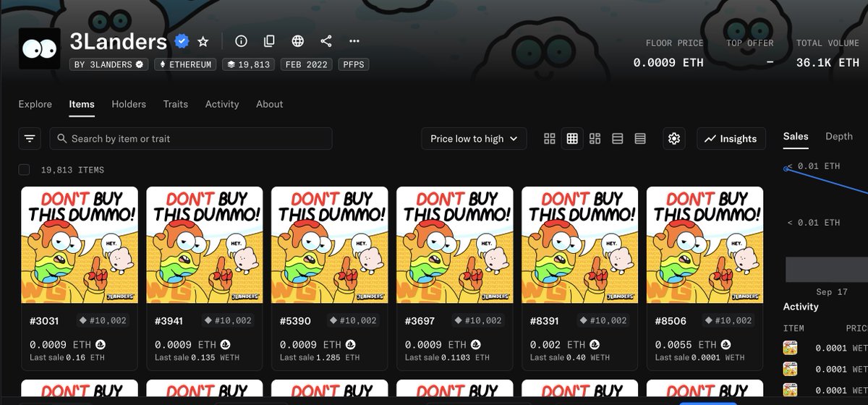
Task: Open NFT #5390 image
Action: pyautogui.click(x=330, y=245)
